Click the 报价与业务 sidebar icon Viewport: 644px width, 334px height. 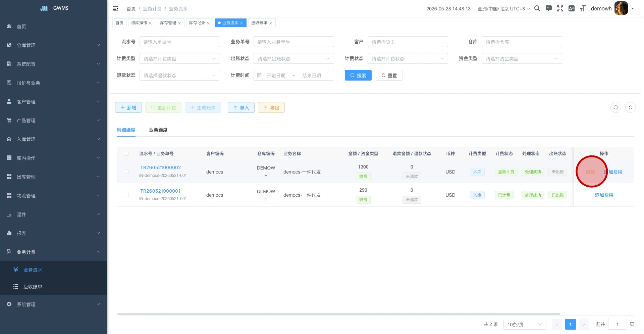[x=9, y=83]
